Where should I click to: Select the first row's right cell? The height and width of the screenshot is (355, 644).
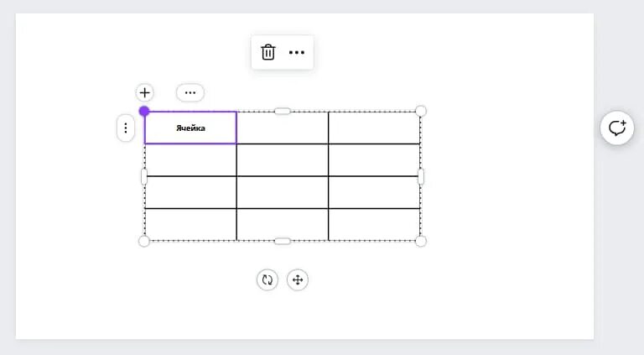tap(374, 128)
